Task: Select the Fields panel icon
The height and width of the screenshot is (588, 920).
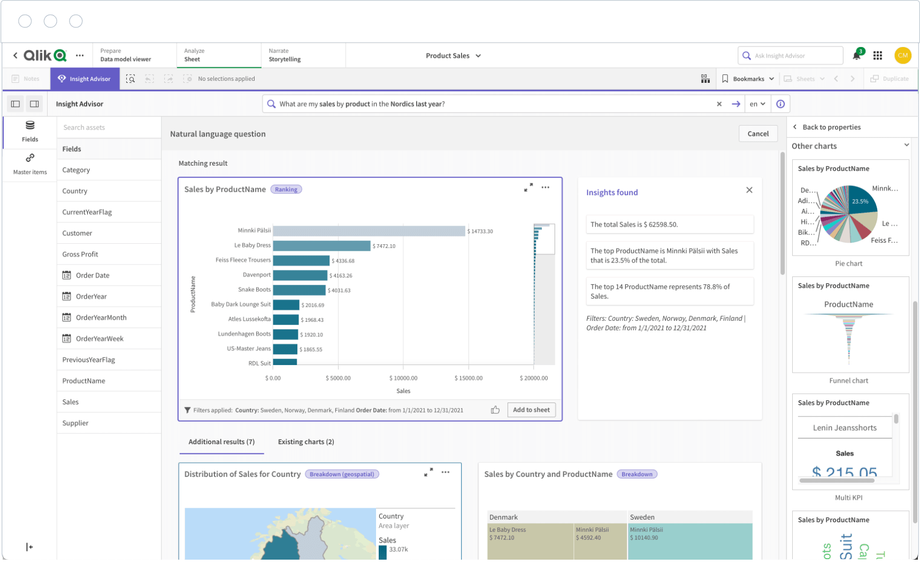Action: click(29, 130)
